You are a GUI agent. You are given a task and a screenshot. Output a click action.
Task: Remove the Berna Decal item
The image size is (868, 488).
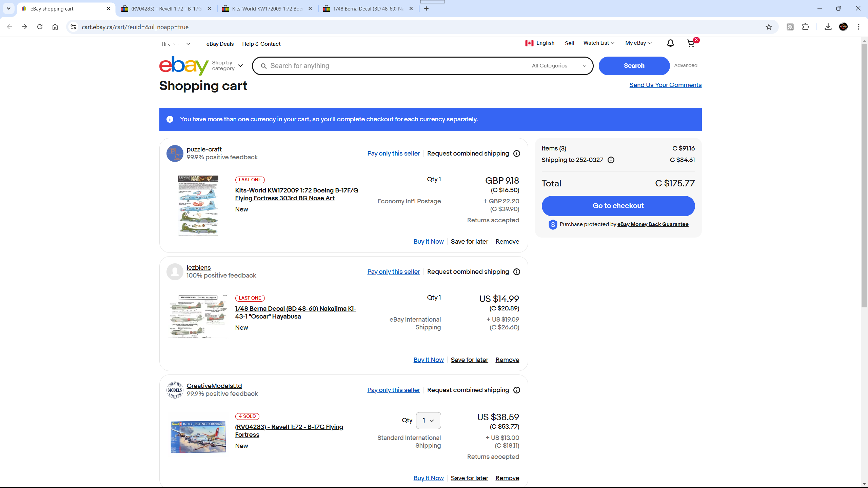[507, 360]
